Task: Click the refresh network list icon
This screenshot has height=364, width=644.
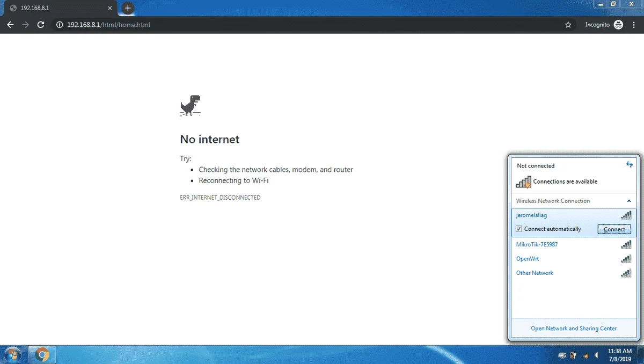Action: [630, 165]
